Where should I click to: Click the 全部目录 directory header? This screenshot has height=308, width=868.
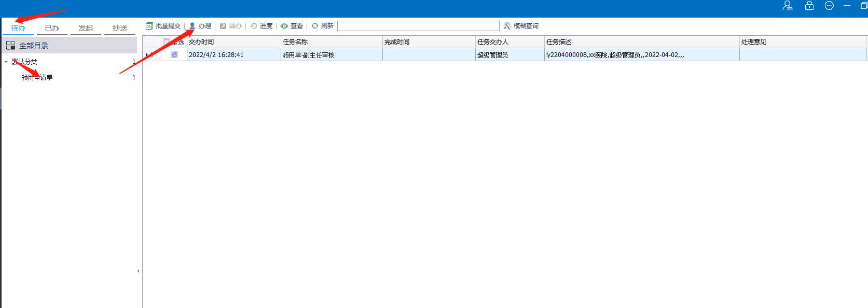click(34, 46)
